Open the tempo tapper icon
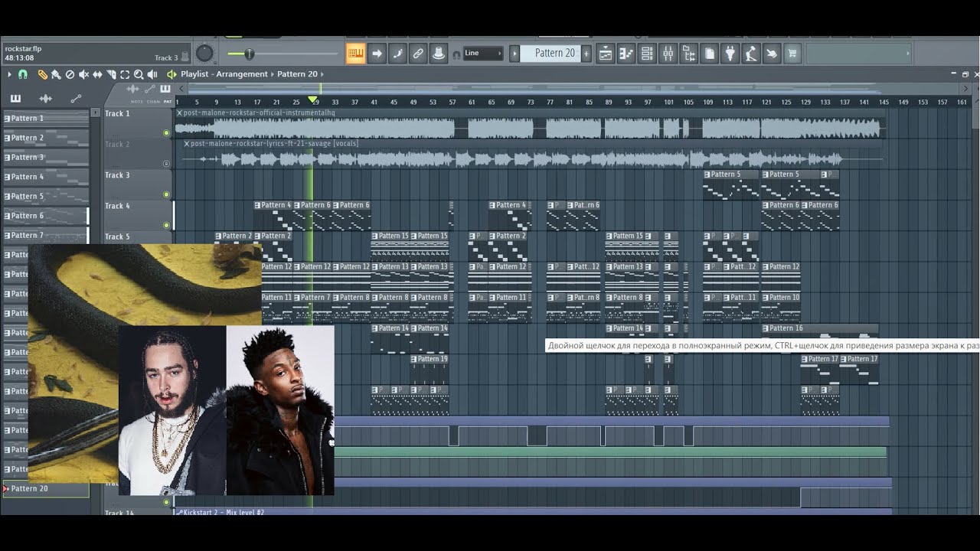This screenshot has width=980, height=551. click(x=751, y=54)
